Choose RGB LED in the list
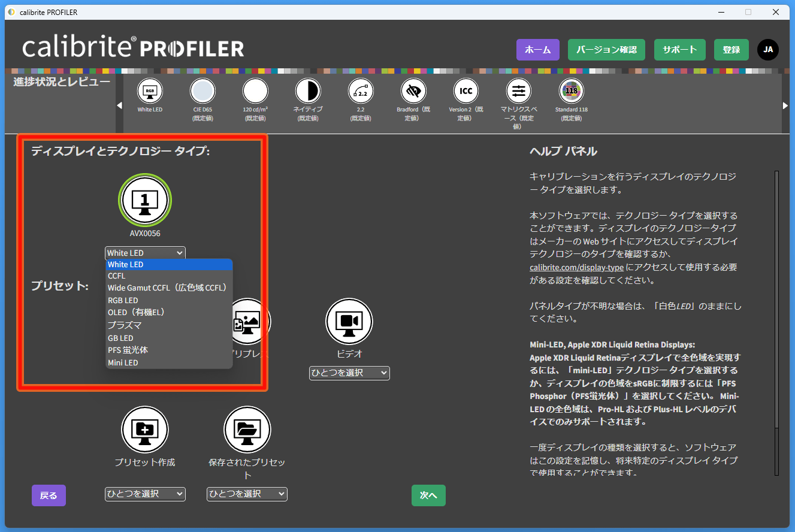This screenshot has height=532, width=795. (x=169, y=300)
